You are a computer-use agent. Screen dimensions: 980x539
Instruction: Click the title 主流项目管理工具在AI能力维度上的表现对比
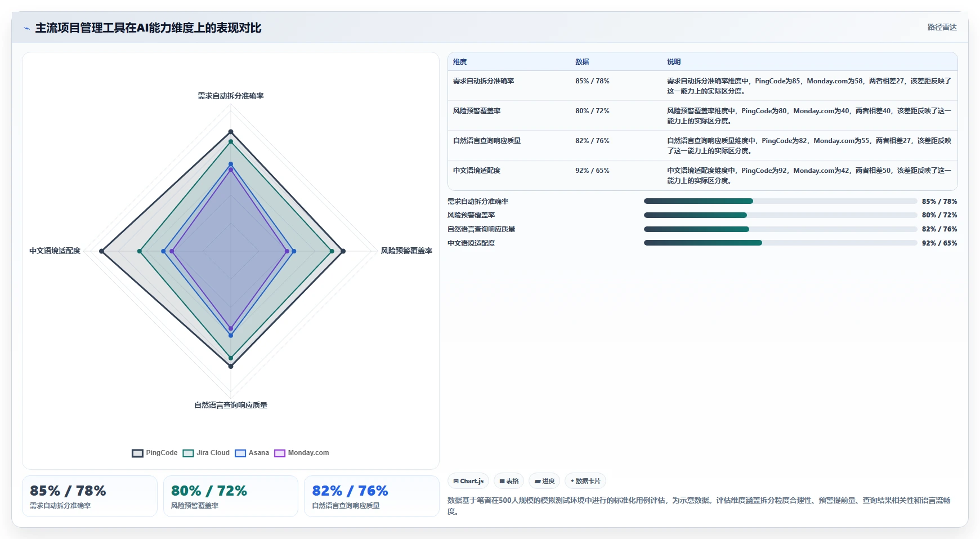tap(149, 28)
